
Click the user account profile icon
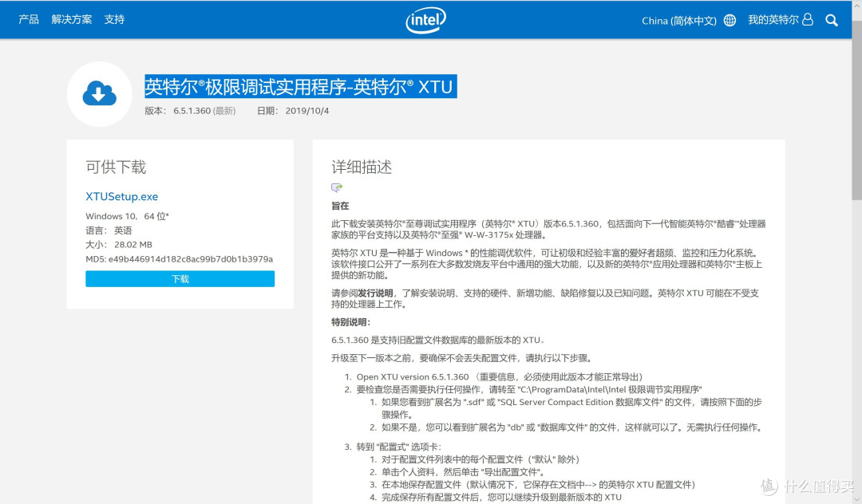(x=808, y=20)
